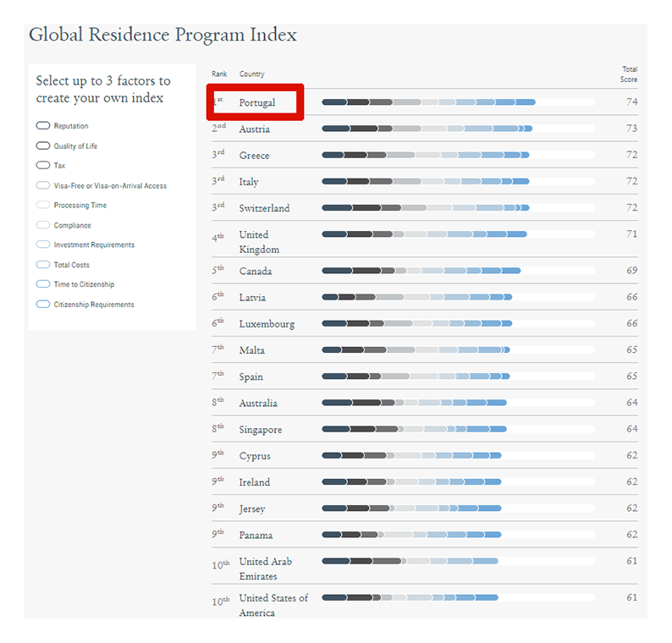The image size is (672, 643).
Task: Click Malta's score bar
Action: 458,349
